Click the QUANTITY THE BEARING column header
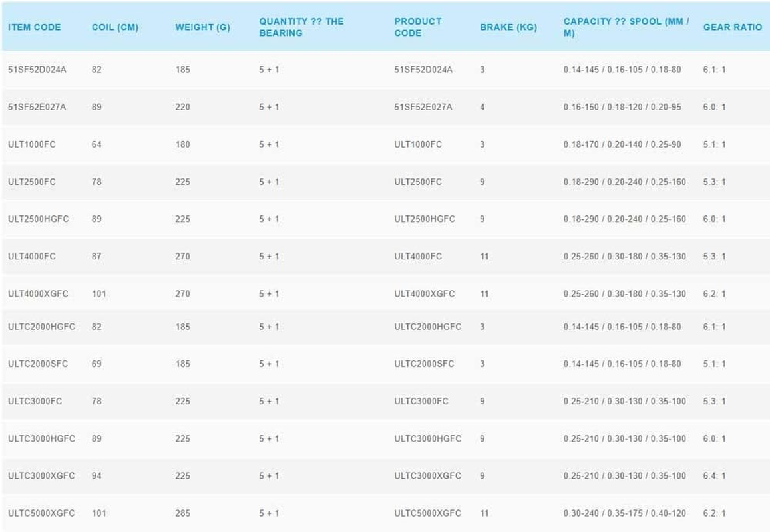Screen dimensions: 770x532 coord(301,27)
